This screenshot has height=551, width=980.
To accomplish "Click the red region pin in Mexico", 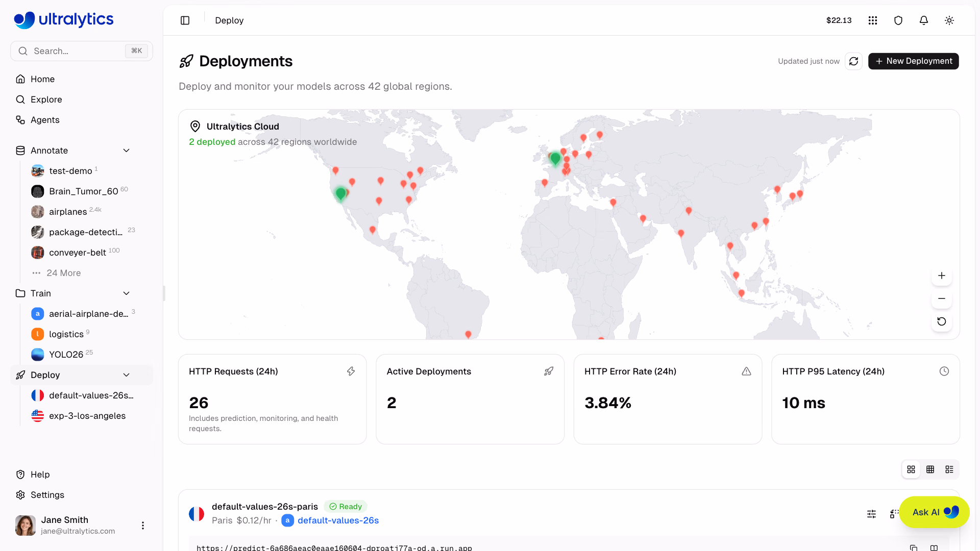I will click(x=373, y=230).
